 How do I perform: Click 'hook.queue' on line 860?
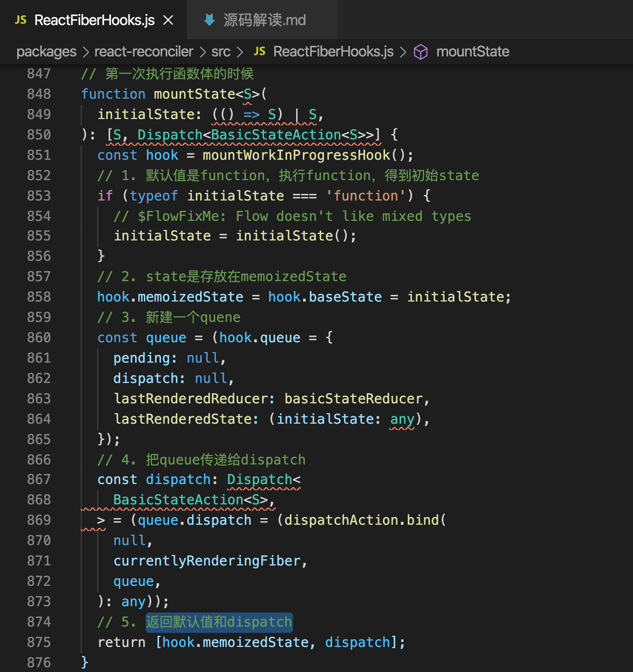260,338
